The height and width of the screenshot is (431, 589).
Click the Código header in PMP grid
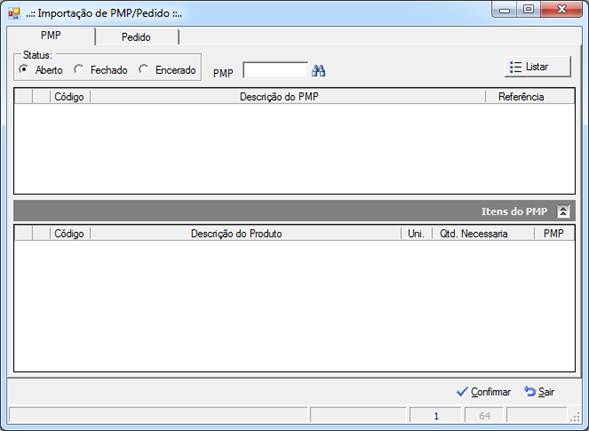pos(69,97)
